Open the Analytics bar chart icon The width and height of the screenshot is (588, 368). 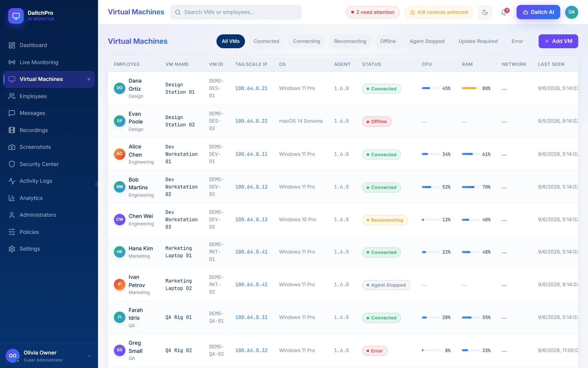point(12,198)
